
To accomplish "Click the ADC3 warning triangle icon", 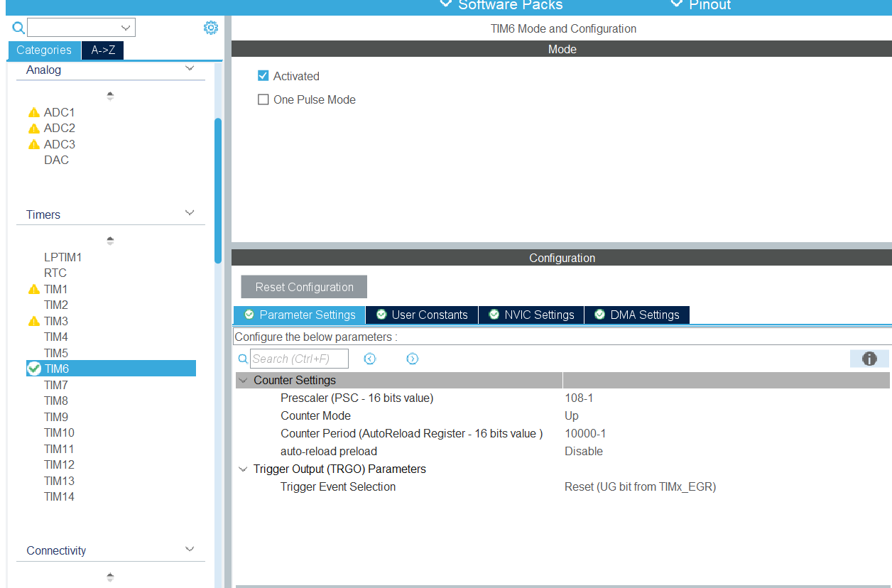I will 33,144.
